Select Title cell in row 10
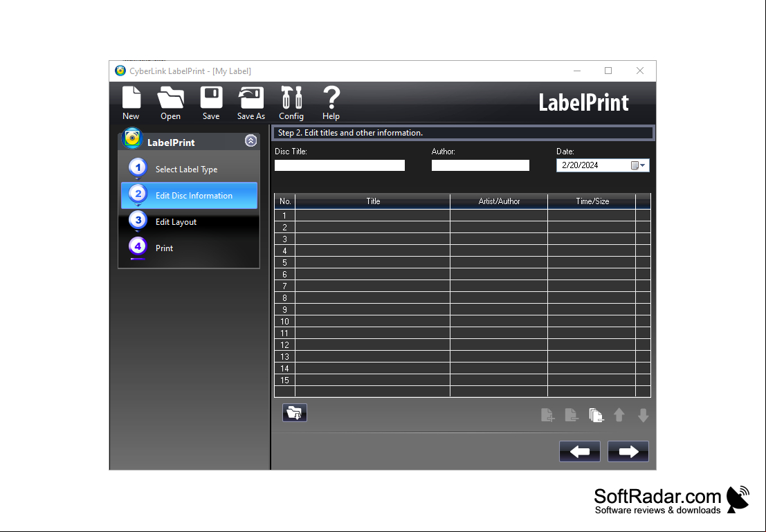 point(373,322)
